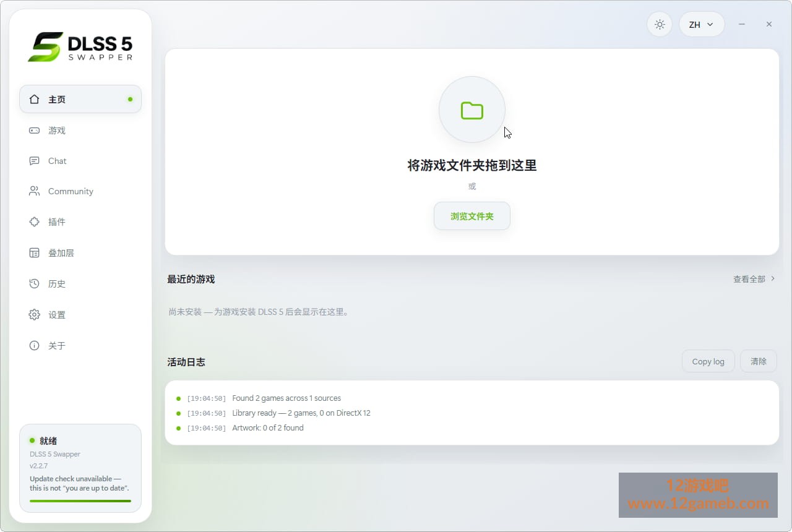Click the 就绪 ready status label
The width and height of the screenshot is (792, 532).
point(48,441)
